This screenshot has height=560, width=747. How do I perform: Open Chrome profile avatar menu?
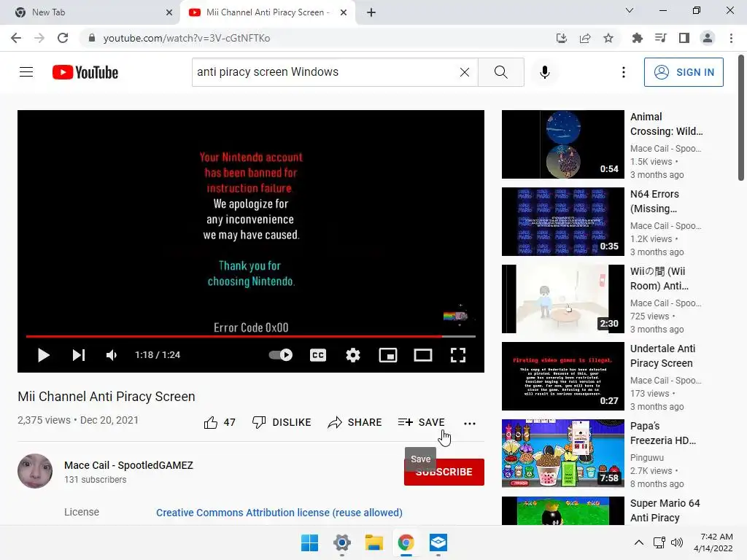pos(708,38)
